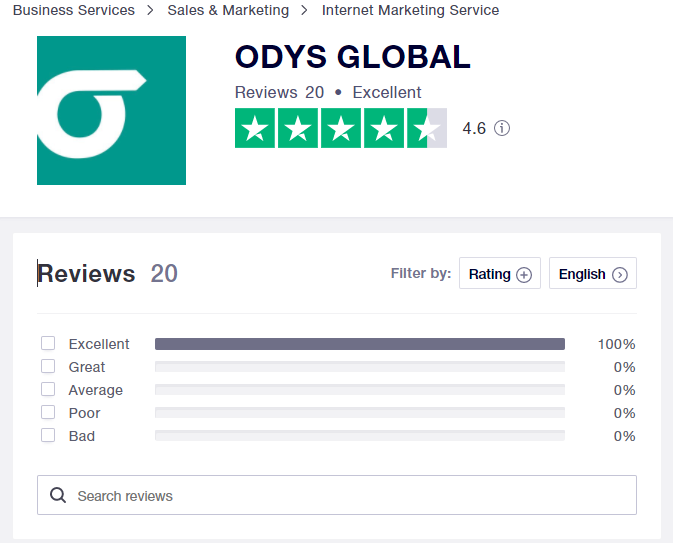Viewport: 673px width, 543px height.
Task: Click the 'Reviews 20' section heading
Action: [107, 273]
